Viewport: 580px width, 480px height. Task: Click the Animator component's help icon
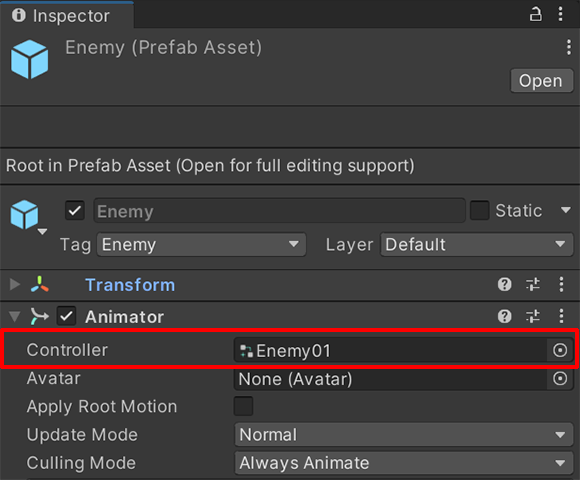click(505, 316)
